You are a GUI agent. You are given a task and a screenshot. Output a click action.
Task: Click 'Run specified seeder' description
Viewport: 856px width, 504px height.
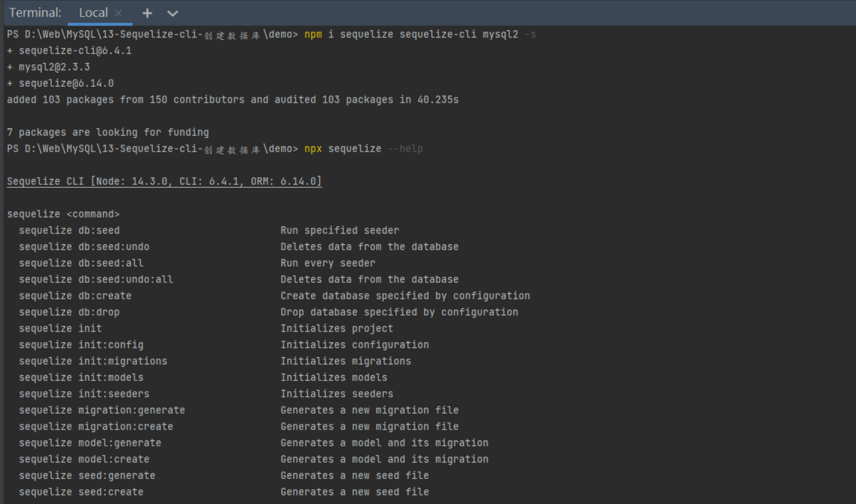[x=340, y=231]
